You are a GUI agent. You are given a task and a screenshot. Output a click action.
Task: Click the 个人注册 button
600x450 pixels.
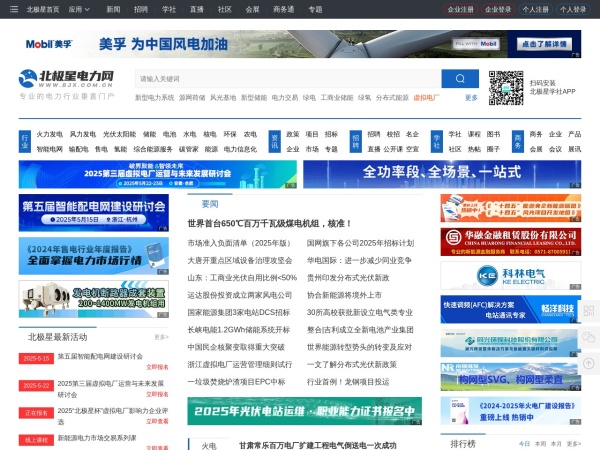535,9
